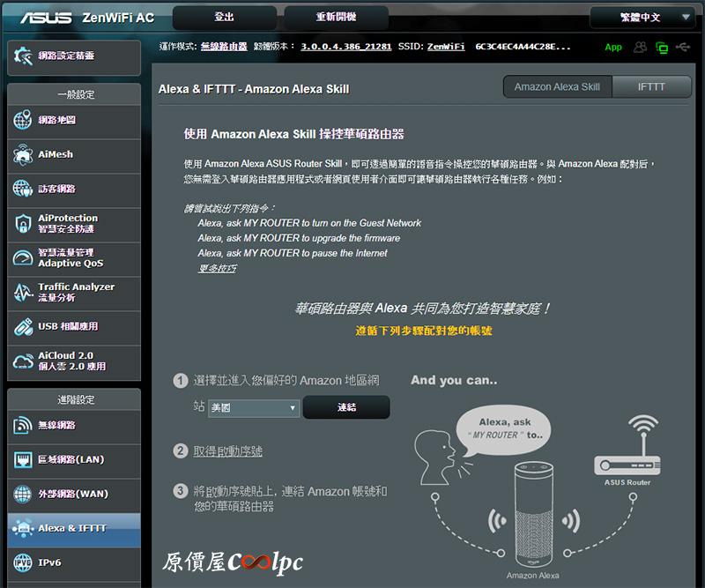Expand the Amazon site region dropdown 美國
This screenshot has width=705, height=588.
[x=254, y=408]
